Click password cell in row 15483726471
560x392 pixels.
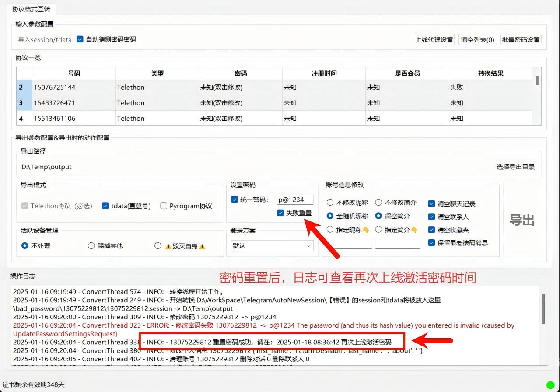pyautogui.click(x=241, y=103)
